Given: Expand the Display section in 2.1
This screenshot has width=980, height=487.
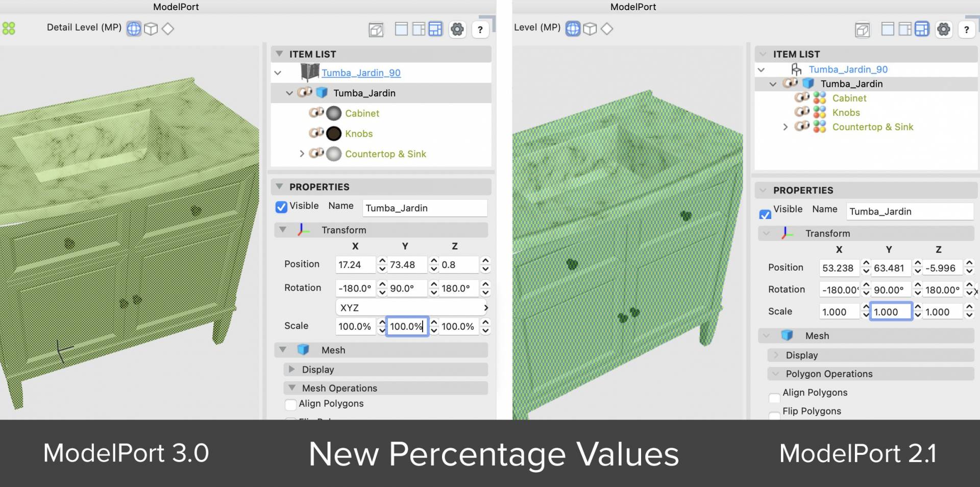Looking at the screenshot, I should pos(776,355).
